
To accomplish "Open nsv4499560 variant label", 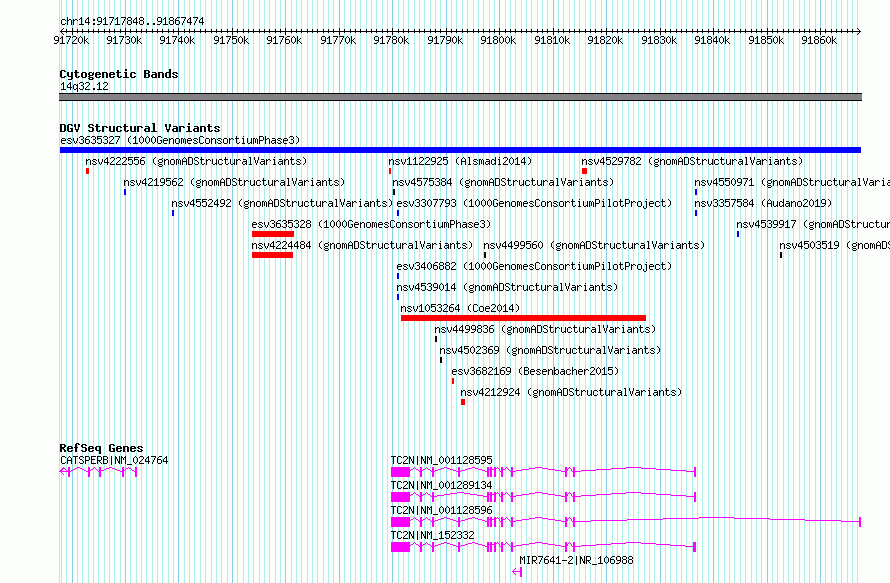I will click(594, 245).
